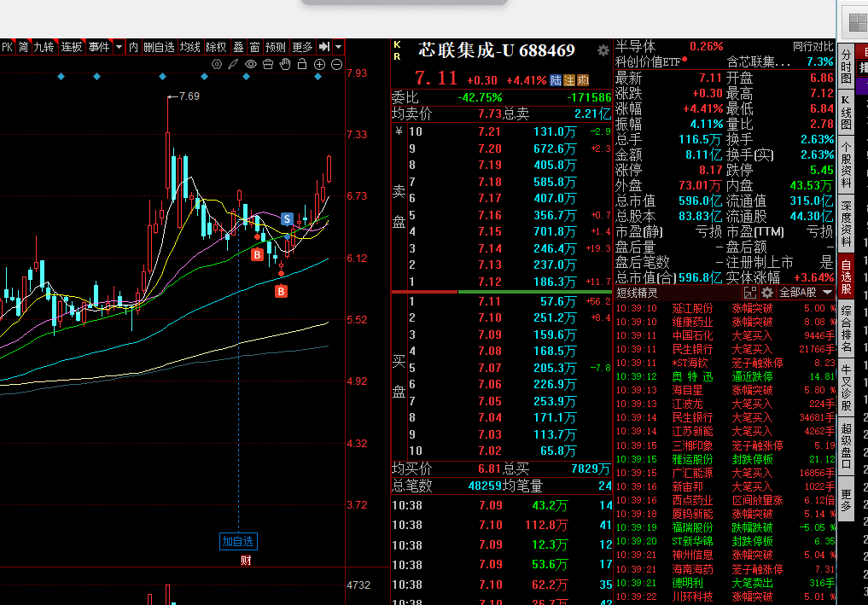Click 福瑞股份 alert row
The image size is (868, 605).
(725, 527)
